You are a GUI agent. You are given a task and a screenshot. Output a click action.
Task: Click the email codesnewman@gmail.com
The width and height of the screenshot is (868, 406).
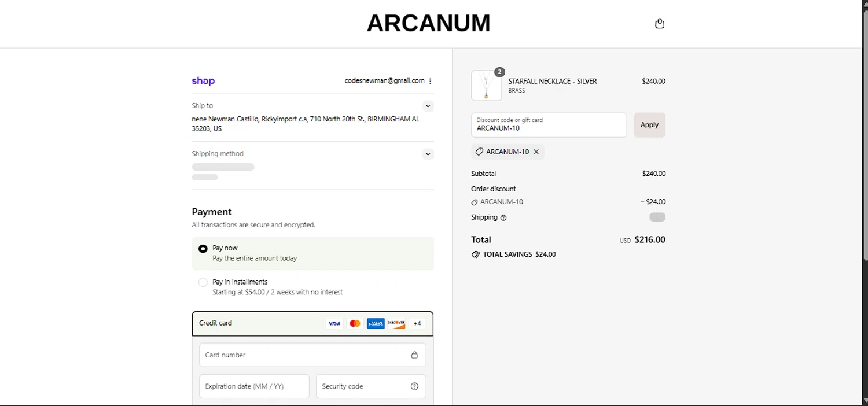point(384,81)
